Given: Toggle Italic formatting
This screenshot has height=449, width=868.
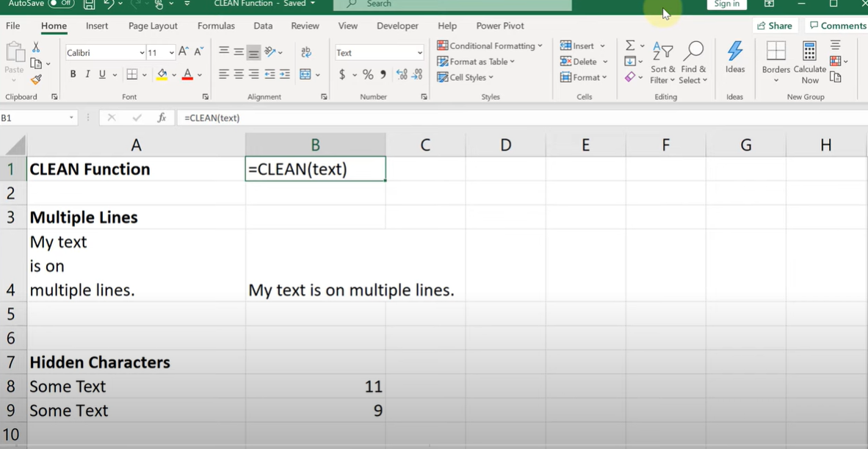Looking at the screenshot, I should coord(87,74).
